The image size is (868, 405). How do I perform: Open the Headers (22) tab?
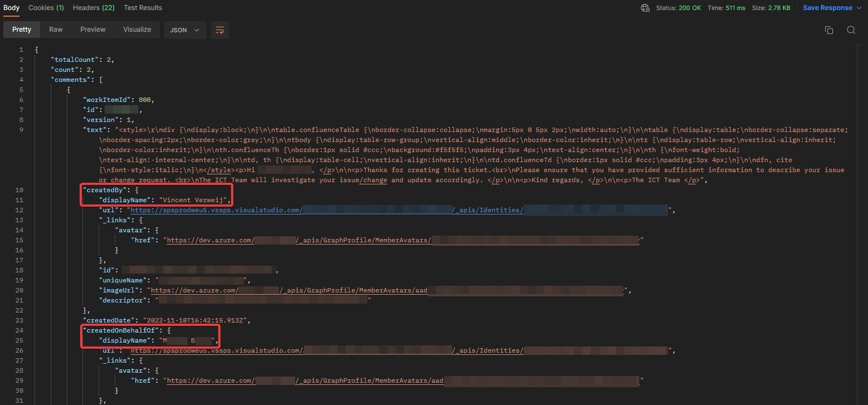click(94, 8)
